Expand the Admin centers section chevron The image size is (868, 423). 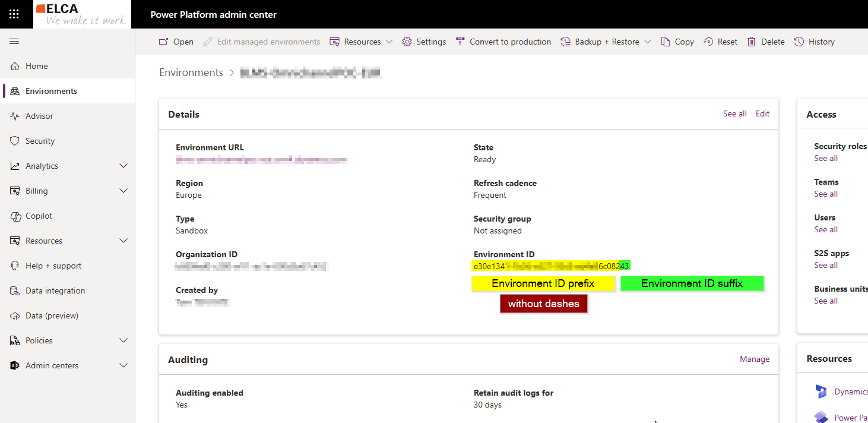tap(123, 365)
